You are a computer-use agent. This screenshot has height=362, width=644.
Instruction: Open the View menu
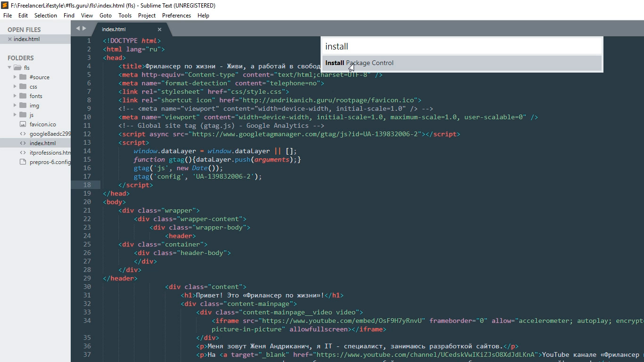point(87,16)
